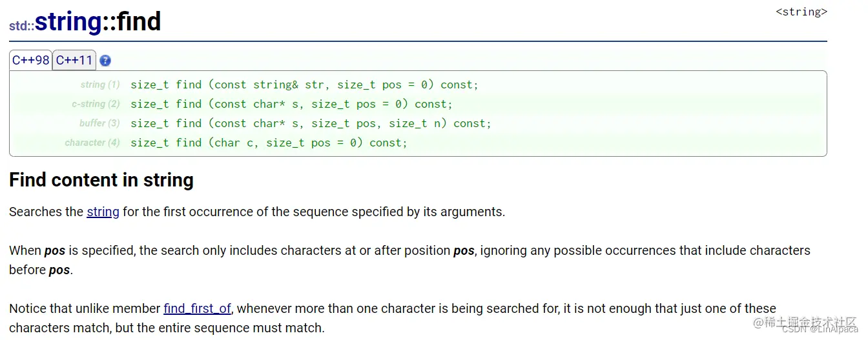The image size is (868, 340).
Task: Select the 'buffer (3)' overload label
Action: click(x=99, y=123)
